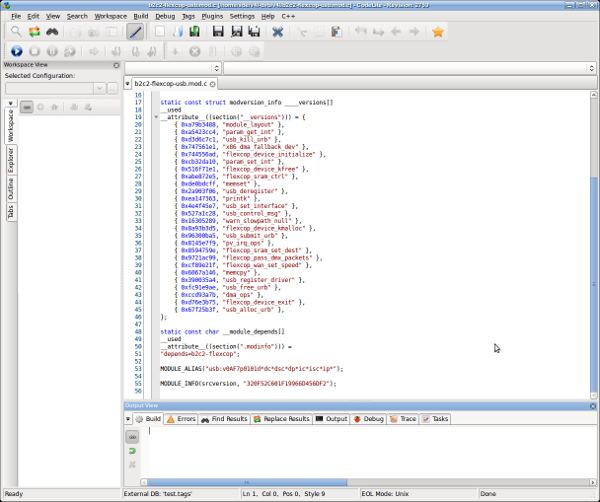
Task: Select the Tasks output tab
Action: click(435, 419)
